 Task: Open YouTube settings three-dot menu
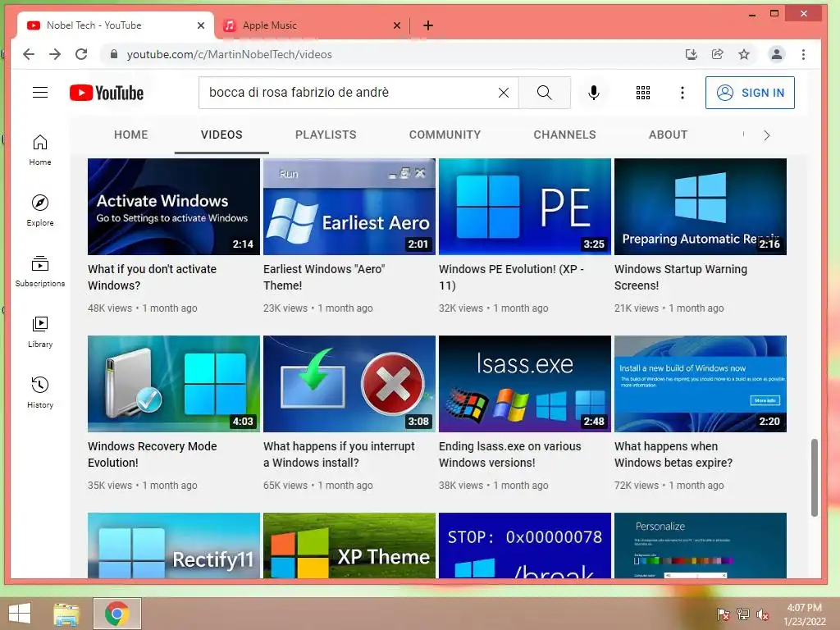point(682,93)
